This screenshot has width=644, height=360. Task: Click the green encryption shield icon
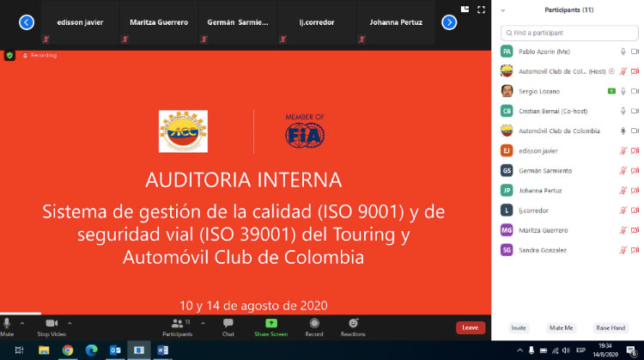(x=9, y=55)
